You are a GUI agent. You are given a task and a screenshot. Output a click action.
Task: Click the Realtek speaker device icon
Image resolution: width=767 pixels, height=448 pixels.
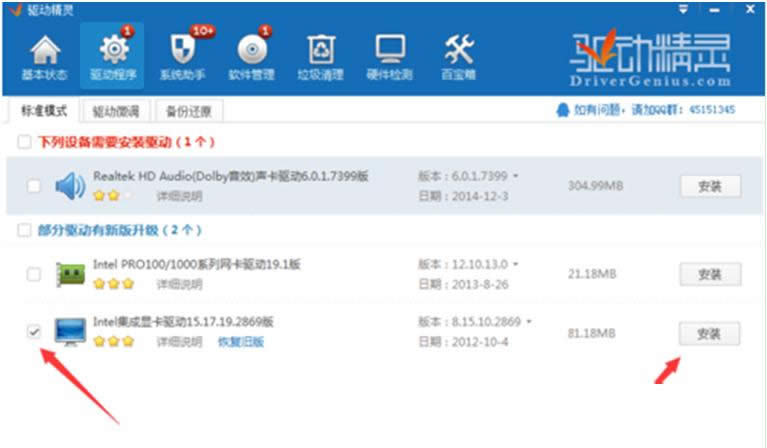[x=70, y=186]
